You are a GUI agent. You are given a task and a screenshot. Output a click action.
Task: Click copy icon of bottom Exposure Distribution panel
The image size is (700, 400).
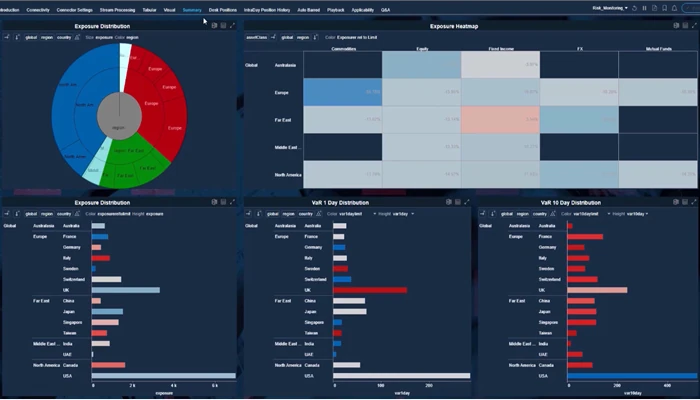(x=214, y=202)
